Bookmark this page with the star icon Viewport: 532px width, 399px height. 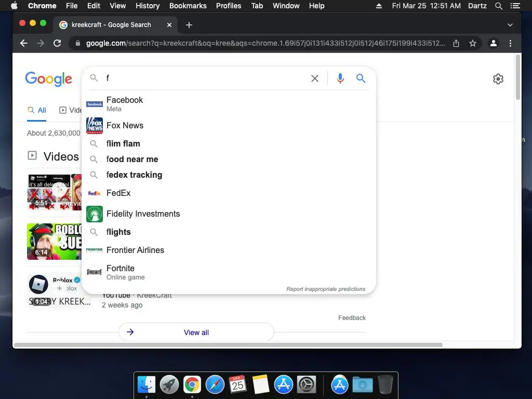pyautogui.click(x=473, y=43)
